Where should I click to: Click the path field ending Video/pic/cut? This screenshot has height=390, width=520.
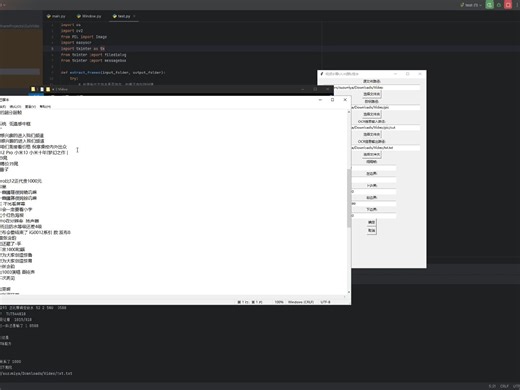(386, 127)
